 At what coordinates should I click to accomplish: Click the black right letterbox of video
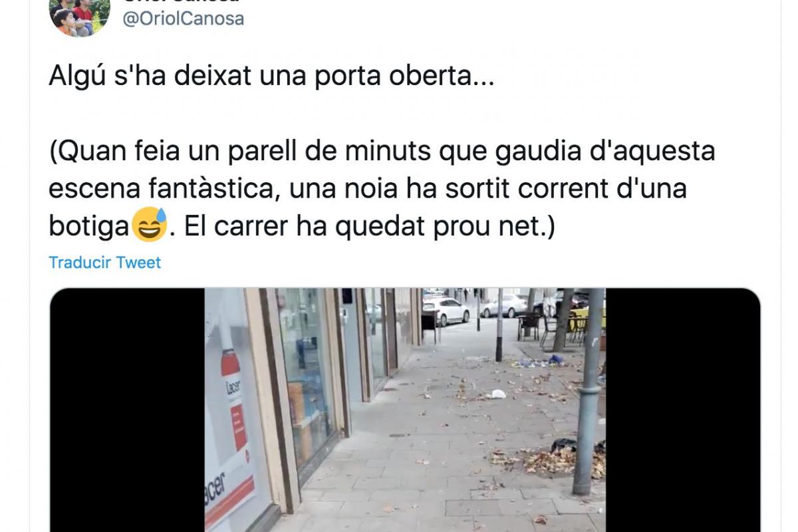pyautogui.click(x=683, y=410)
